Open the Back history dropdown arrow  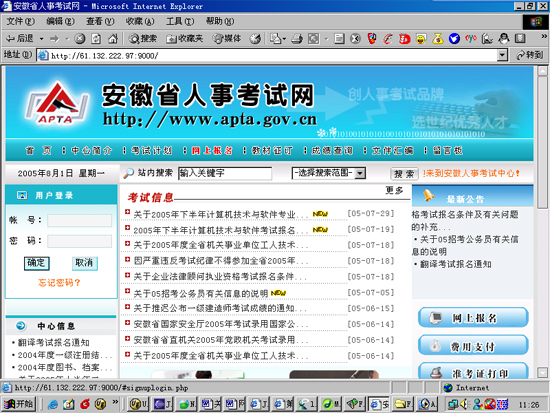click(x=41, y=39)
